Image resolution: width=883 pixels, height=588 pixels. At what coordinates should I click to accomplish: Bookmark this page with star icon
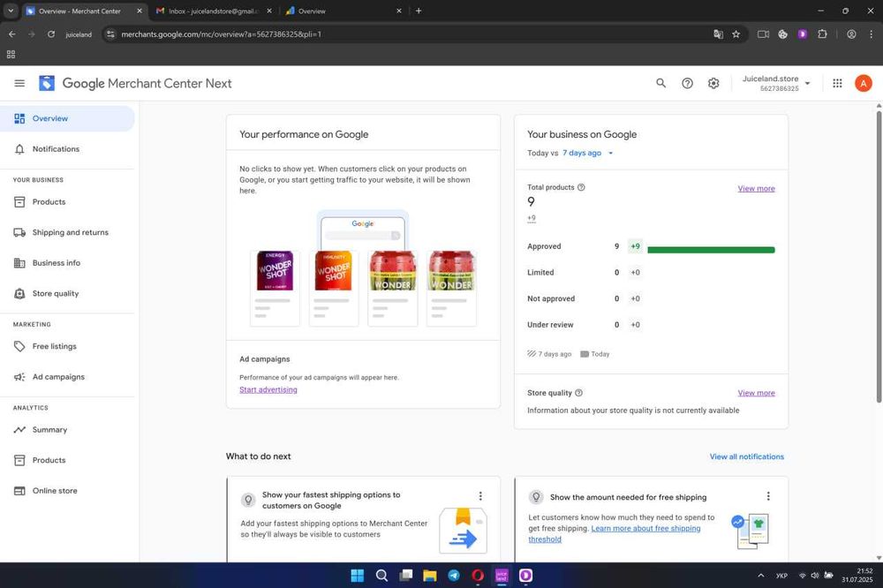point(736,34)
